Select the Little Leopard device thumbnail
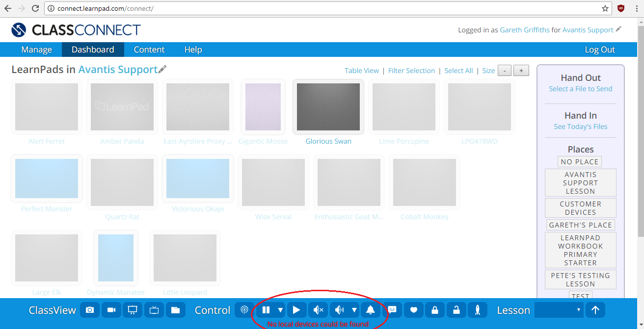This screenshot has width=644, height=329. coord(185,258)
